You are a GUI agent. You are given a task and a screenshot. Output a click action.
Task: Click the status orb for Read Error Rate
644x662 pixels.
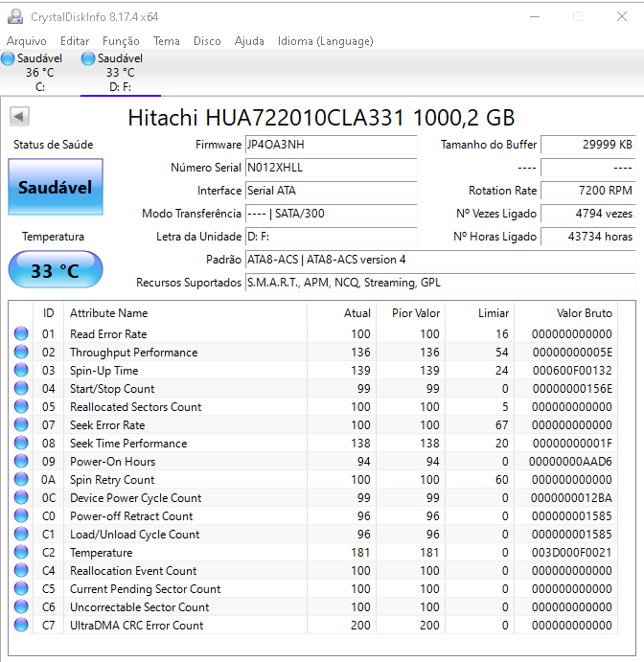21,333
